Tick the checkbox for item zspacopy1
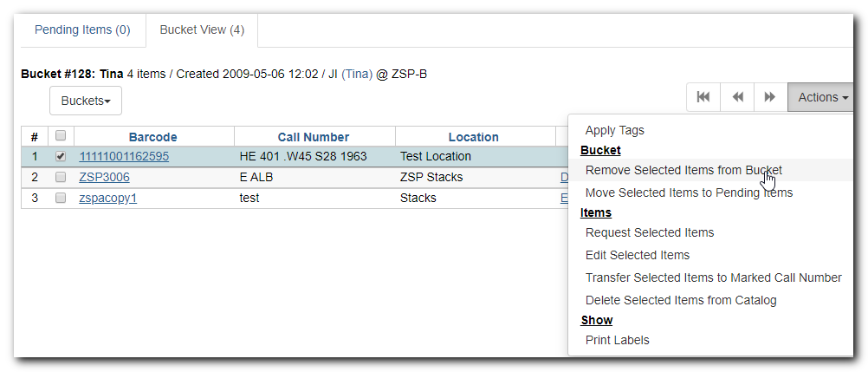 coord(61,198)
